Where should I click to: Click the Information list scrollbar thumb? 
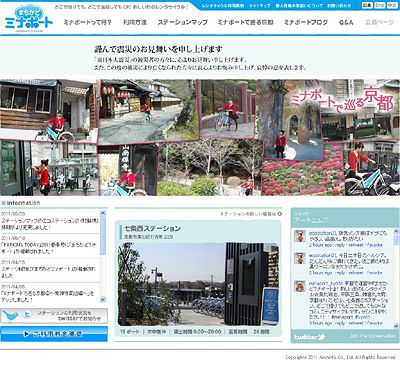[103, 235]
